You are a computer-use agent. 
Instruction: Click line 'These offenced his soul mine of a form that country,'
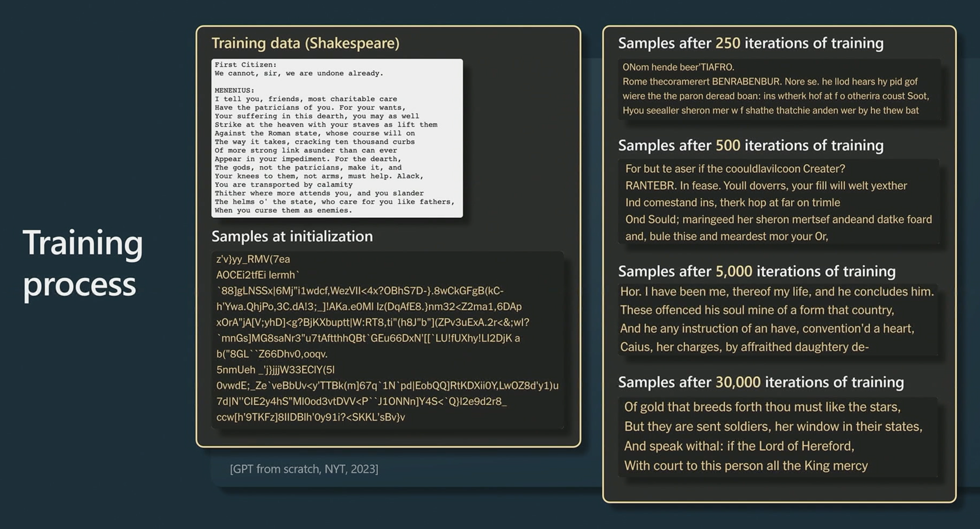click(757, 310)
